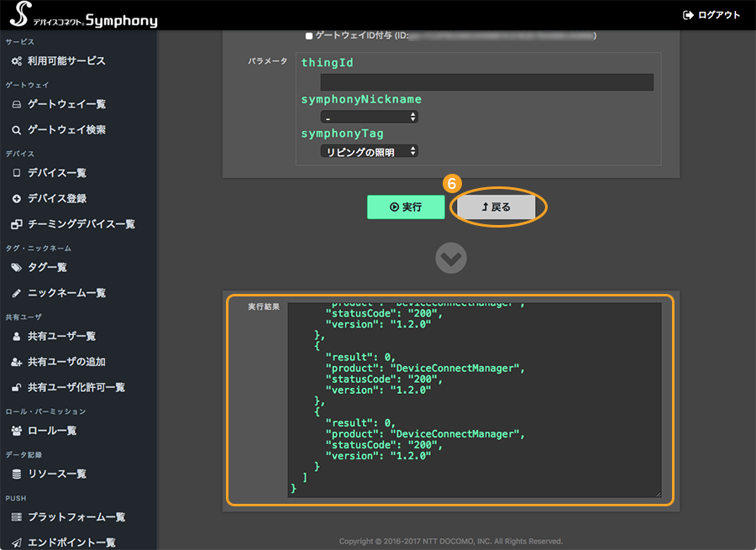Viewport: 756px width, 550px height.
Task: Click the database icon beside リソース一覧
Action: pyautogui.click(x=17, y=474)
